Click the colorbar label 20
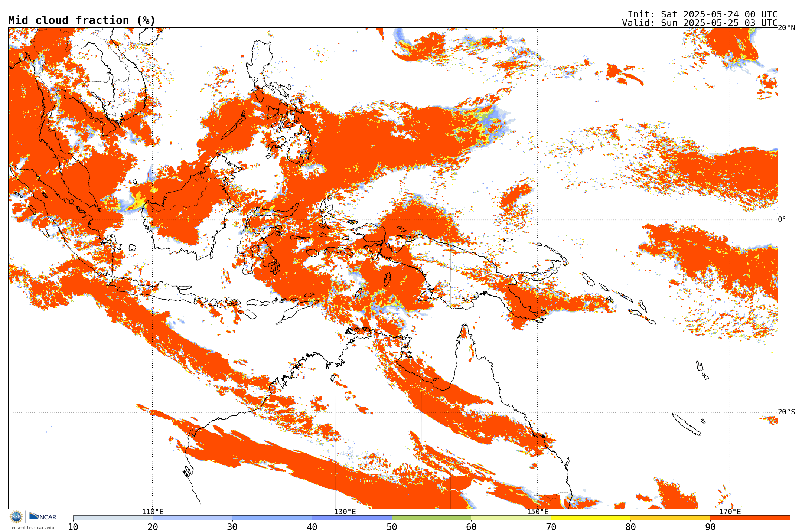 tap(153, 527)
